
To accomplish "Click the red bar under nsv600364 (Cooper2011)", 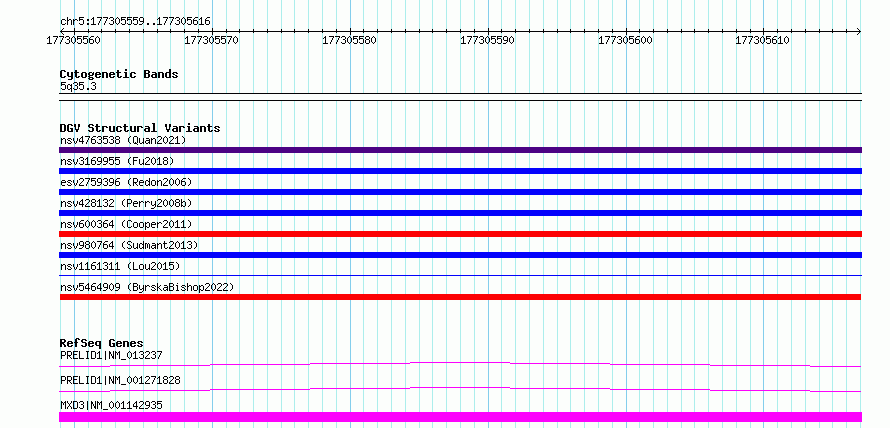I will (460, 234).
